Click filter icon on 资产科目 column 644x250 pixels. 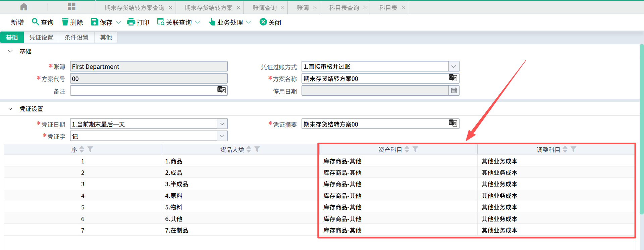(x=415, y=149)
